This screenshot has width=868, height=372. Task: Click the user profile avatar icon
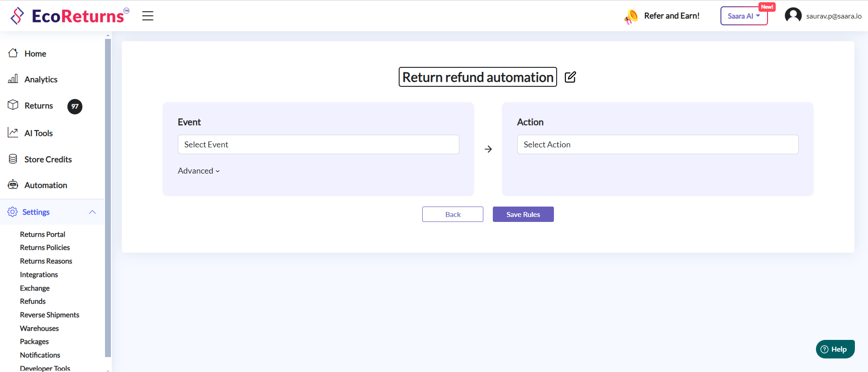pyautogui.click(x=793, y=15)
